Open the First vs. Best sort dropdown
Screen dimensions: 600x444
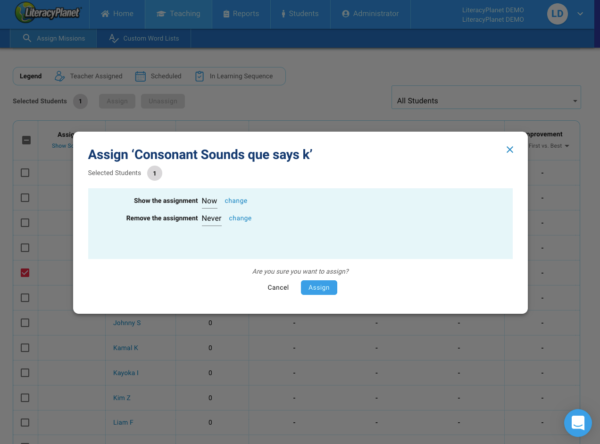pyautogui.click(x=568, y=146)
